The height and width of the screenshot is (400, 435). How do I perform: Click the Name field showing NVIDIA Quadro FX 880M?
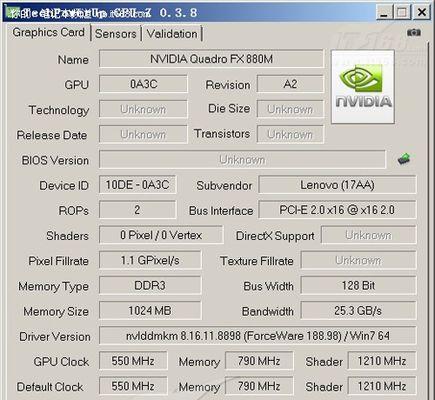click(211, 59)
